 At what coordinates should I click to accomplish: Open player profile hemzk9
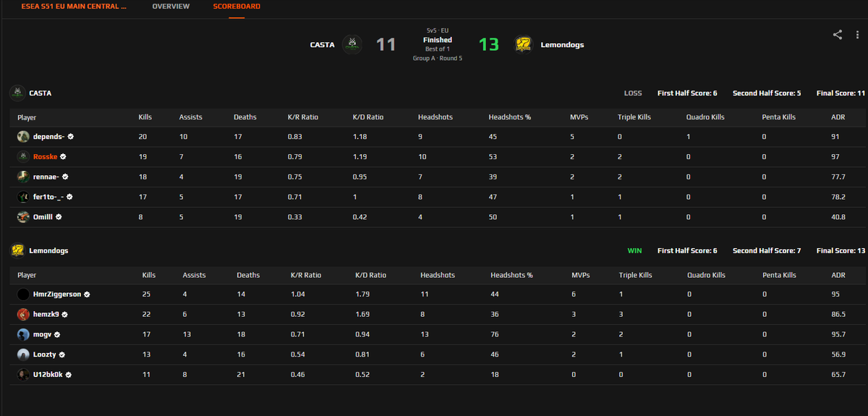click(46, 315)
